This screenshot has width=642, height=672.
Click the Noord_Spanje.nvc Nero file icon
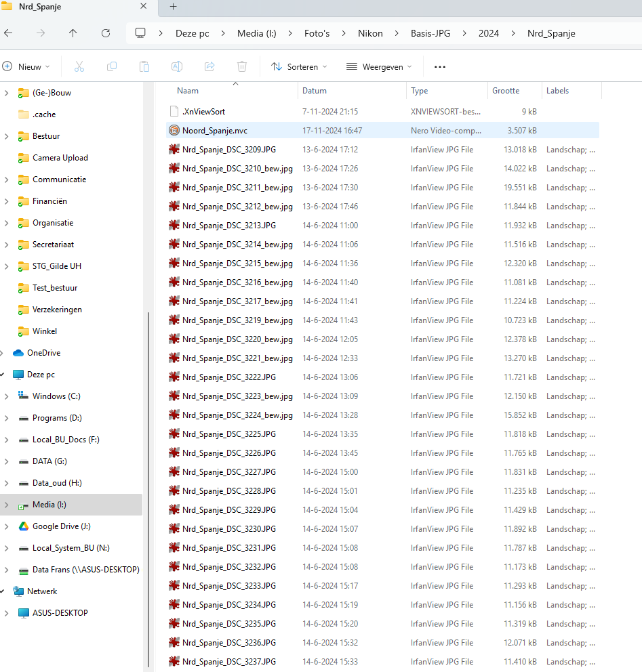pos(174,130)
